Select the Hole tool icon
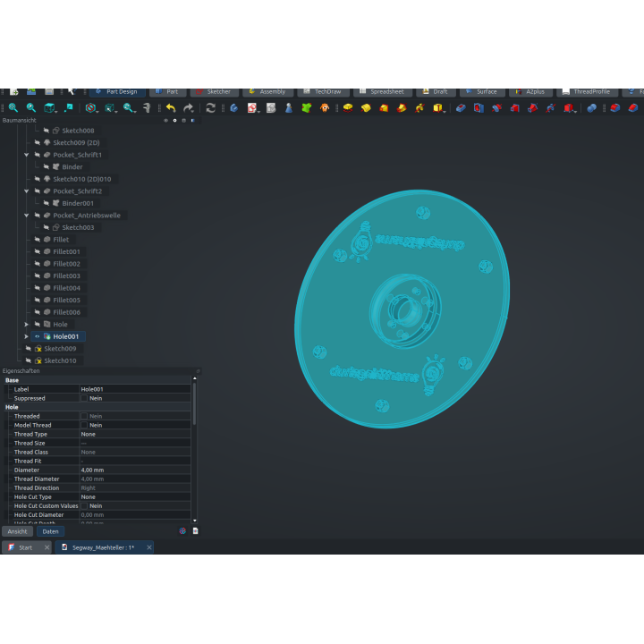The image size is (644, 644). [479, 107]
